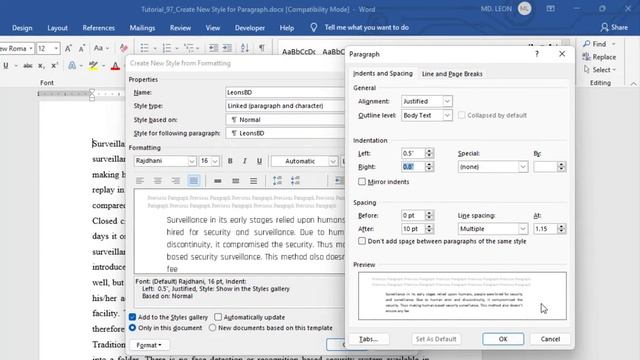This screenshot has height=360, width=640.
Task: Open Text Effects icon in ribbon
Action: 72,66
